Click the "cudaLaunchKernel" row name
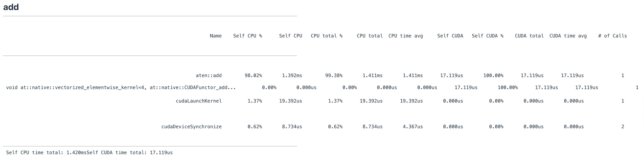The image size is (644, 162). [x=199, y=101]
